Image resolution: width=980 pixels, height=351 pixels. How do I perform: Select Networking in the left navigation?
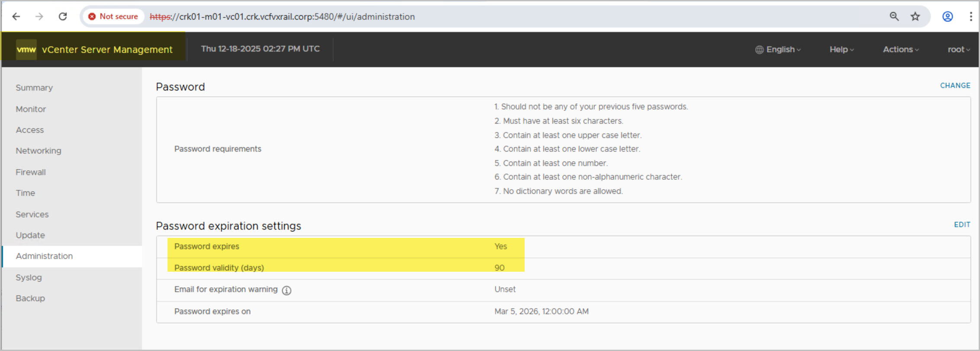(x=39, y=151)
